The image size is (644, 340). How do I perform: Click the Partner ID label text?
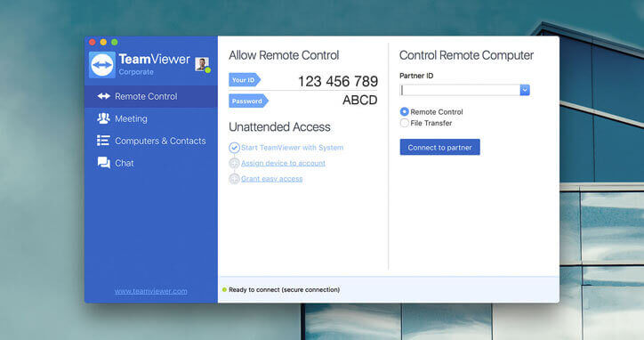pos(416,76)
